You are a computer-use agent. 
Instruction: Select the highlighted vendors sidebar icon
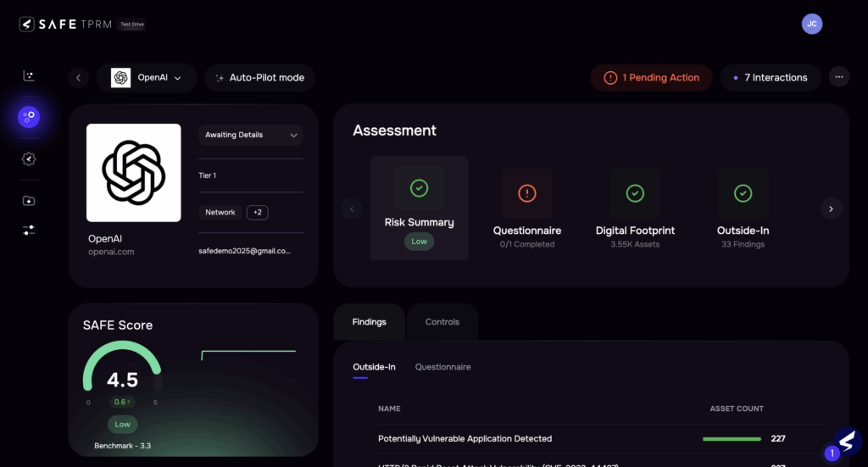[29, 117]
